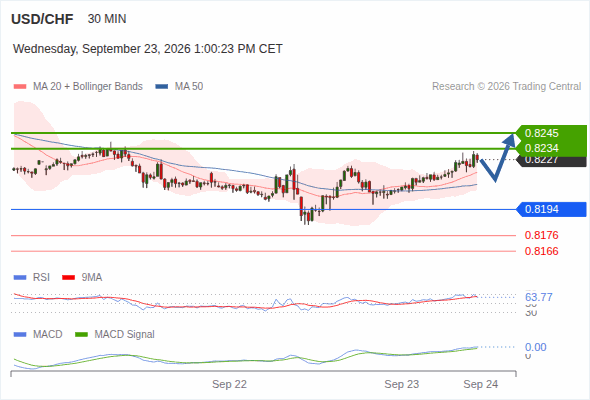Click the MACD blue legend swatch
590x400 pixels.
click(20, 335)
